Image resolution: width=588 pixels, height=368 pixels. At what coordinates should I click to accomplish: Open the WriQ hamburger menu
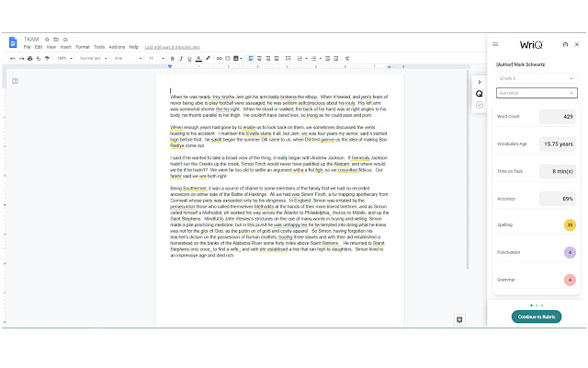point(496,44)
